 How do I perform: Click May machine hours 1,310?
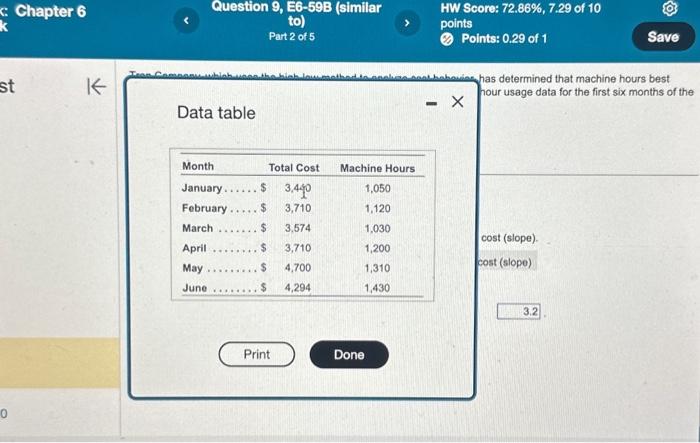378,268
